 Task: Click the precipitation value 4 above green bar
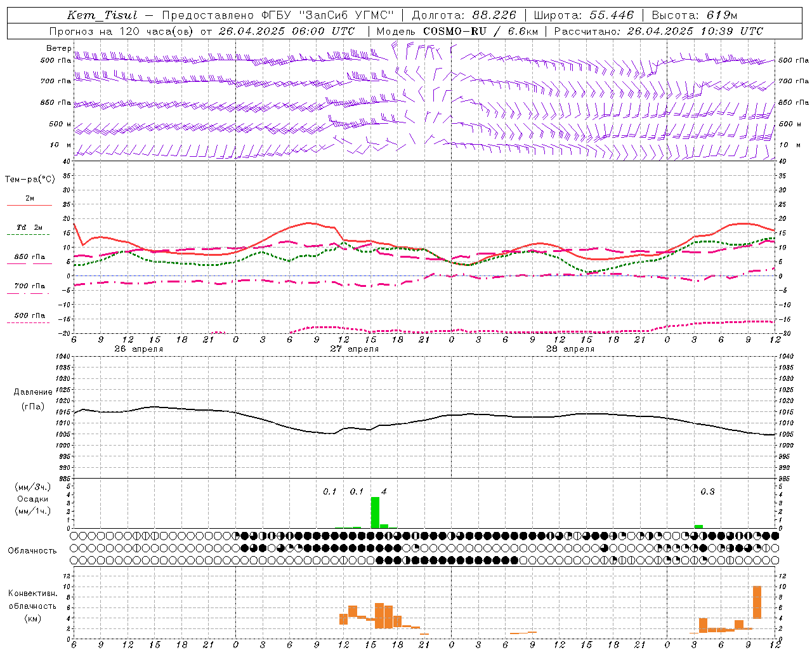pyautogui.click(x=384, y=491)
